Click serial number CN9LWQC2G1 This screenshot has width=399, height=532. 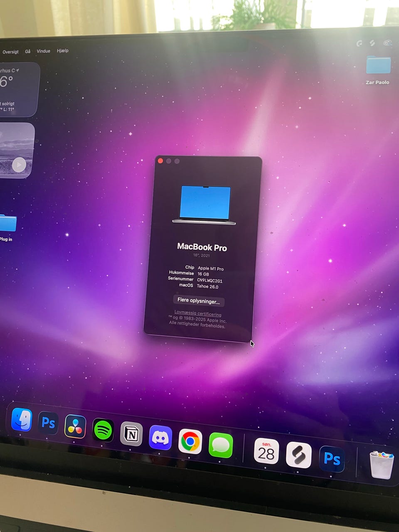(209, 281)
